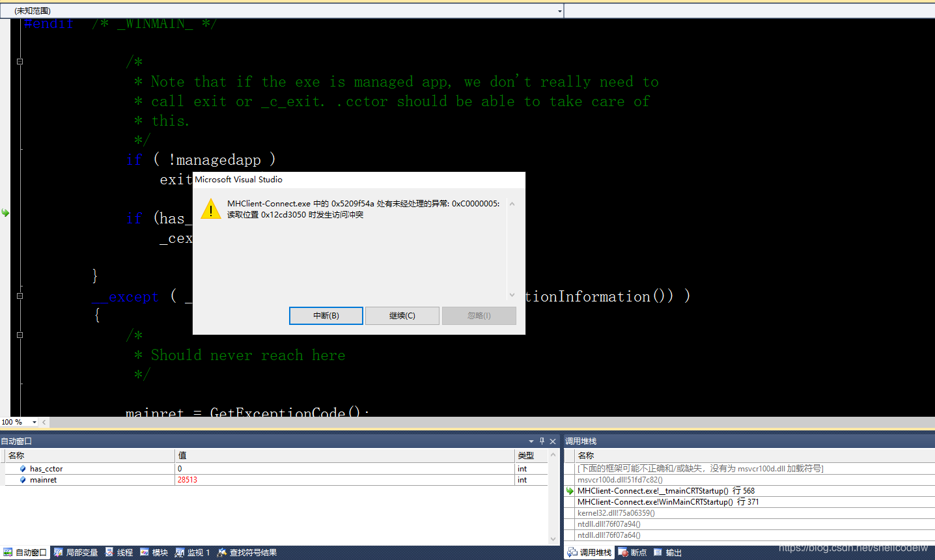Click the 'Should never reach here' comment line

pos(240,355)
